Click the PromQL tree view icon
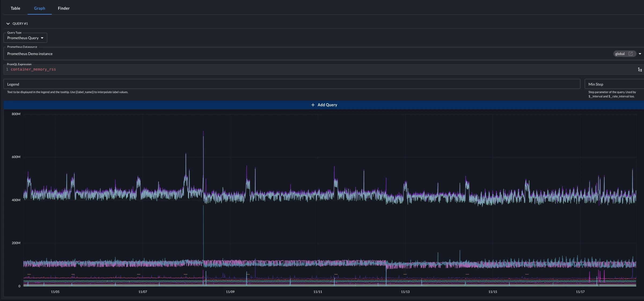 [640, 69]
